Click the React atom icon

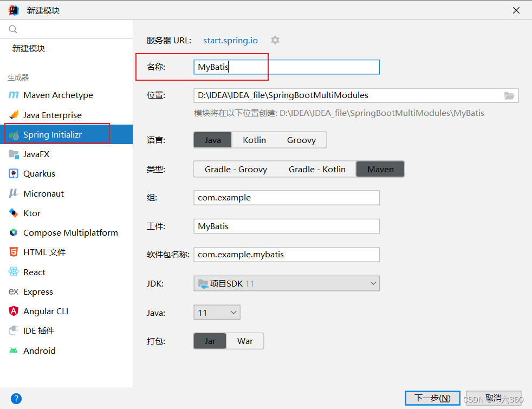click(x=13, y=271)
